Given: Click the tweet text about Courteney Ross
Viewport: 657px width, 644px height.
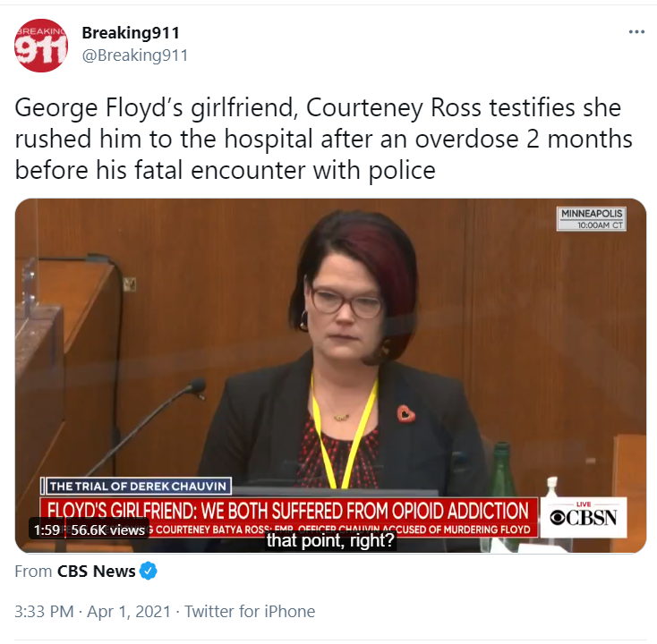Looking at the screenshot, I should 323,139.
